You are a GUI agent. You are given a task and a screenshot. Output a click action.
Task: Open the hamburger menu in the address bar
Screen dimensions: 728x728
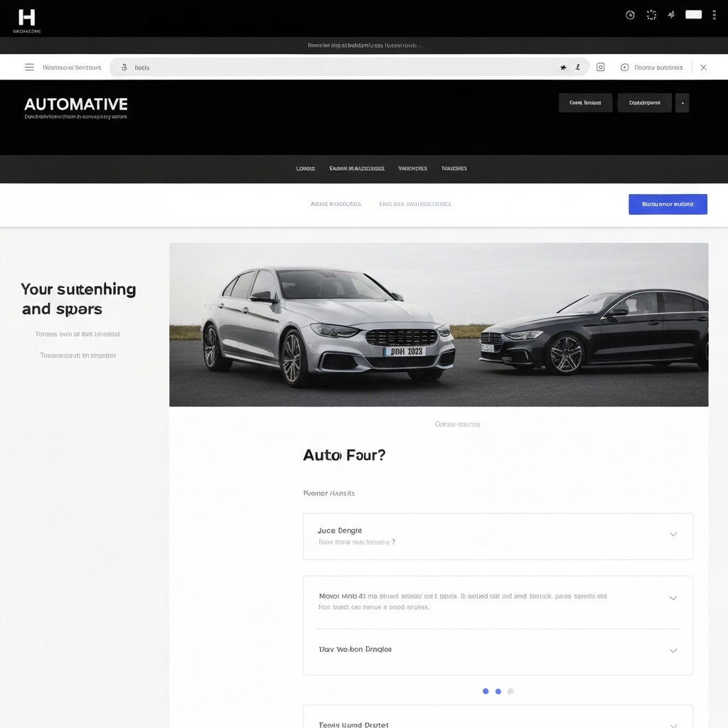[29, 68]
